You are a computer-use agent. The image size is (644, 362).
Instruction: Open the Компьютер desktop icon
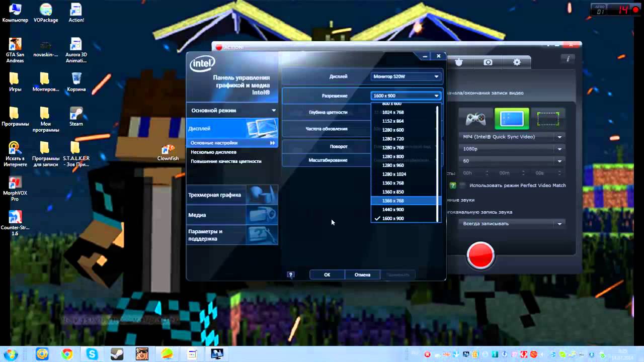click(x=15, y=13)
